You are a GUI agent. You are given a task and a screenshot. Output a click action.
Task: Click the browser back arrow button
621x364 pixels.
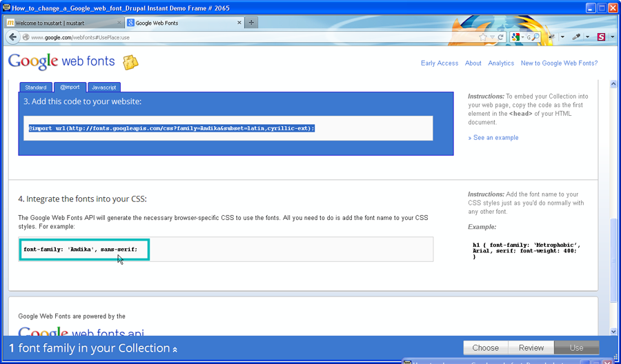[14, 37]
